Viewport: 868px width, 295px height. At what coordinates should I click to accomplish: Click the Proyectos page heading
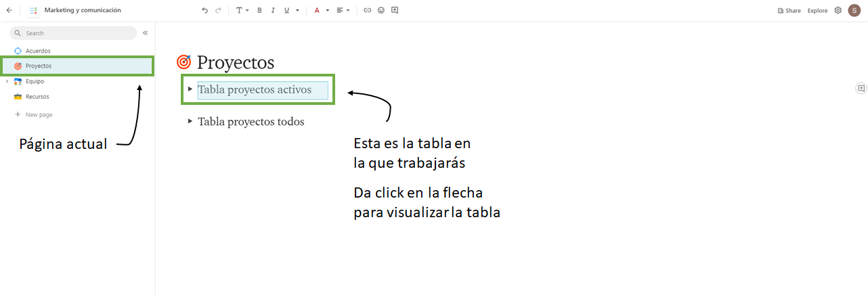point(236,63)
